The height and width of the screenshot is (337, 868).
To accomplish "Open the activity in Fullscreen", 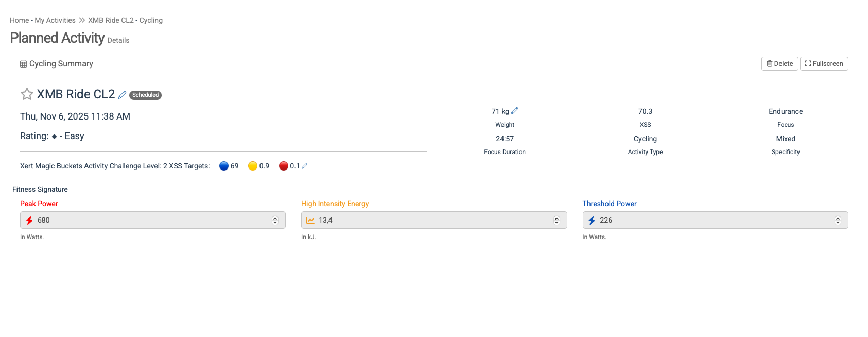I will coord(824,63).
